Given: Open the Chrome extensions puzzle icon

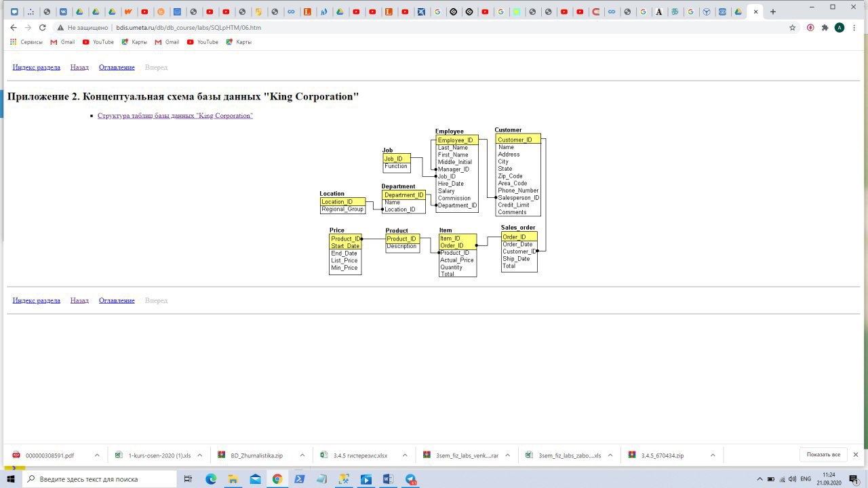Looking at the screenshot, I should click(x=825, y=28).
